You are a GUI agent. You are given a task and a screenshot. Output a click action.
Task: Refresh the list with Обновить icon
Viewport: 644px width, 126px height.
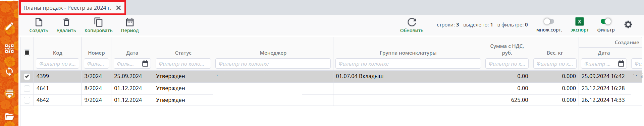412,22
